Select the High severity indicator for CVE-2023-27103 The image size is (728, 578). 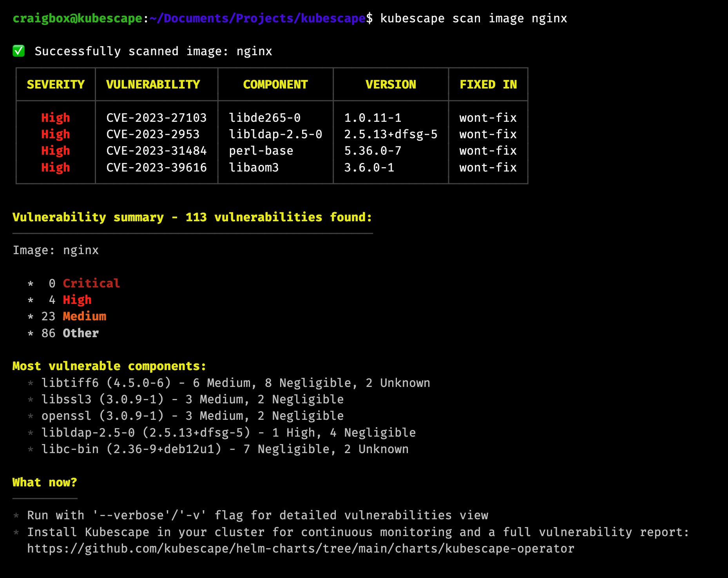[55, 117]
